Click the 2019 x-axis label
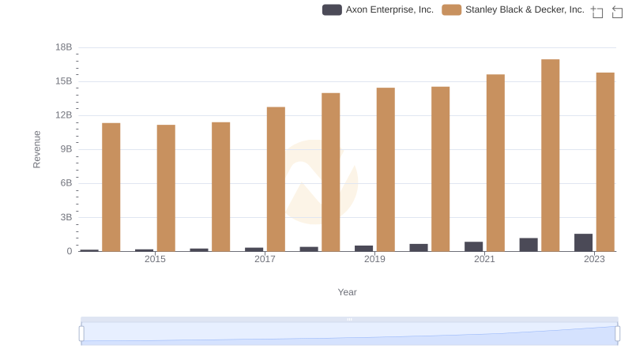The height and width of the screenshot is (364, 632). pos(374,259)
